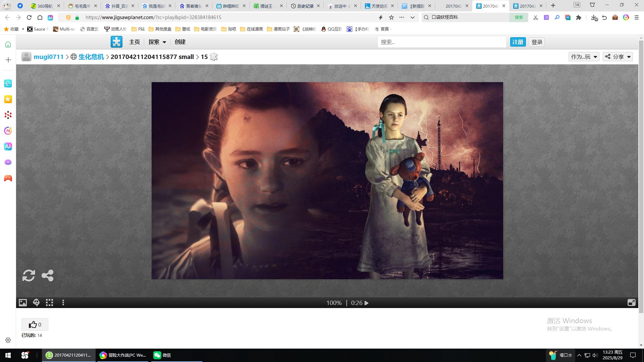Open new tab with plus button
Screen dimensions: 644x362
pos(553,5)
